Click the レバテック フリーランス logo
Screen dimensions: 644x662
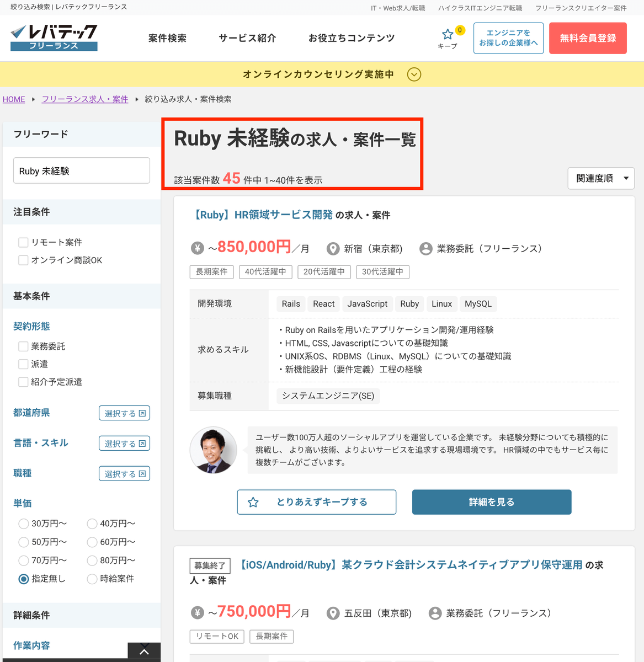54,38
